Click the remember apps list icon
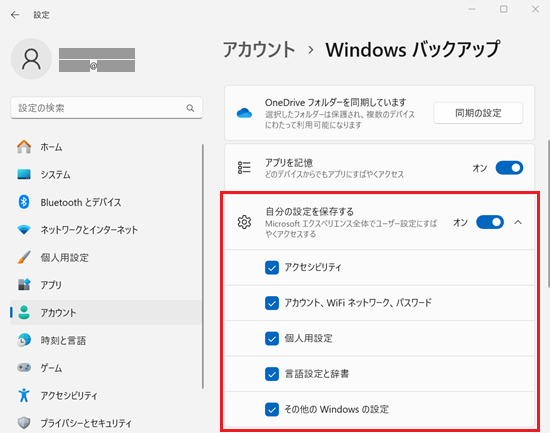The image size is (550, 433). [244, 167]
